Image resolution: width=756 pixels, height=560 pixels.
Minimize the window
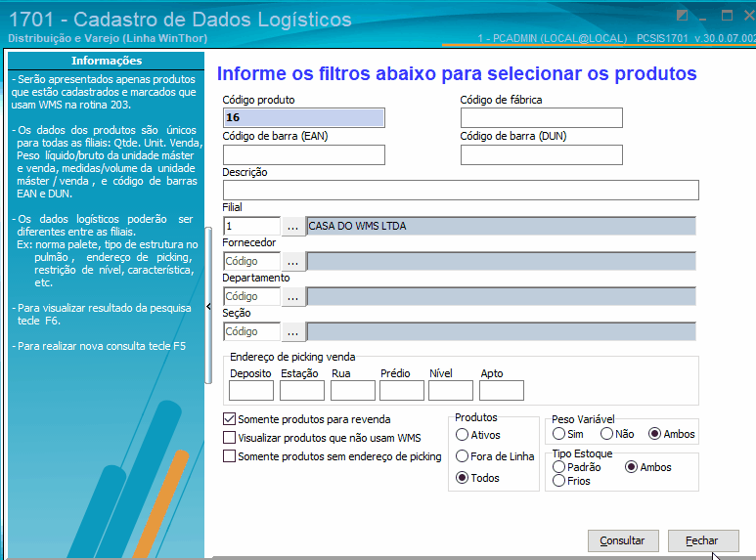coord(703,17)
